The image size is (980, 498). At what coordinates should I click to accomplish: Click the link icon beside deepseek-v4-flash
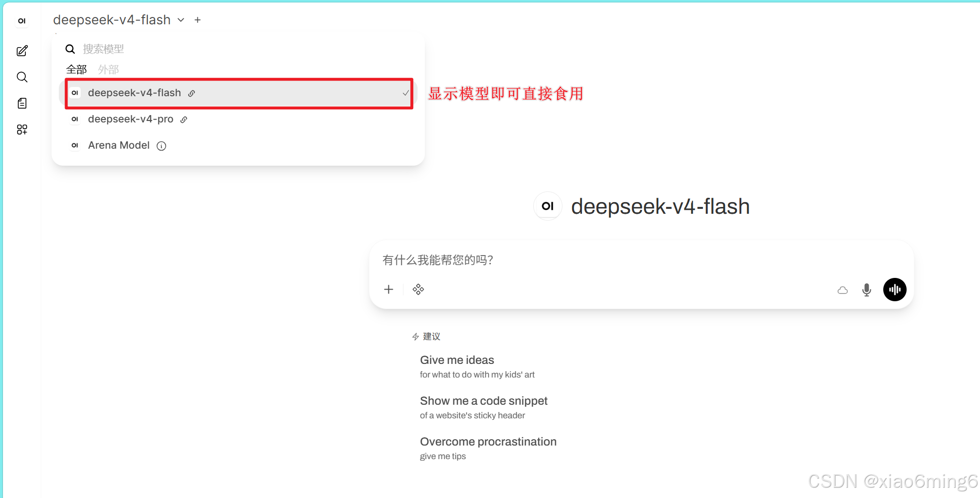(192, 93)
